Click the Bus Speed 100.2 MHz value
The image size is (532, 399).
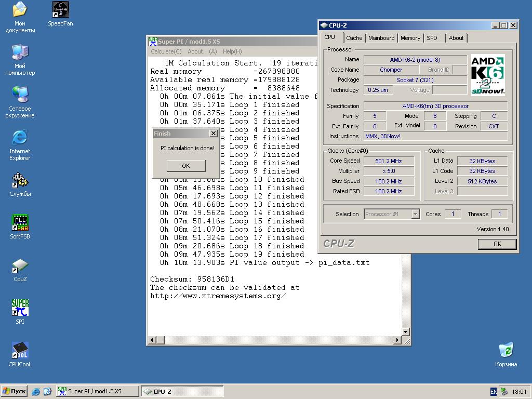(389, 181)
